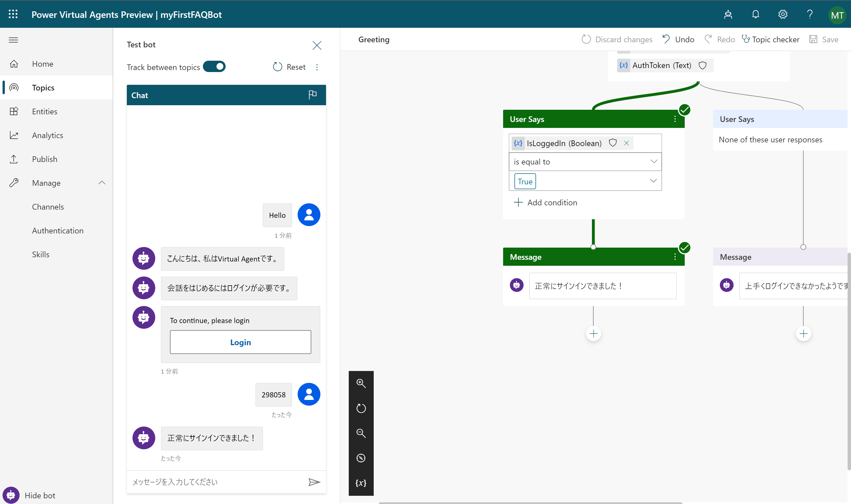Click the bot assistant icon in header
Viewport: 851px width, 504px height.
click(x=728, y=14)
